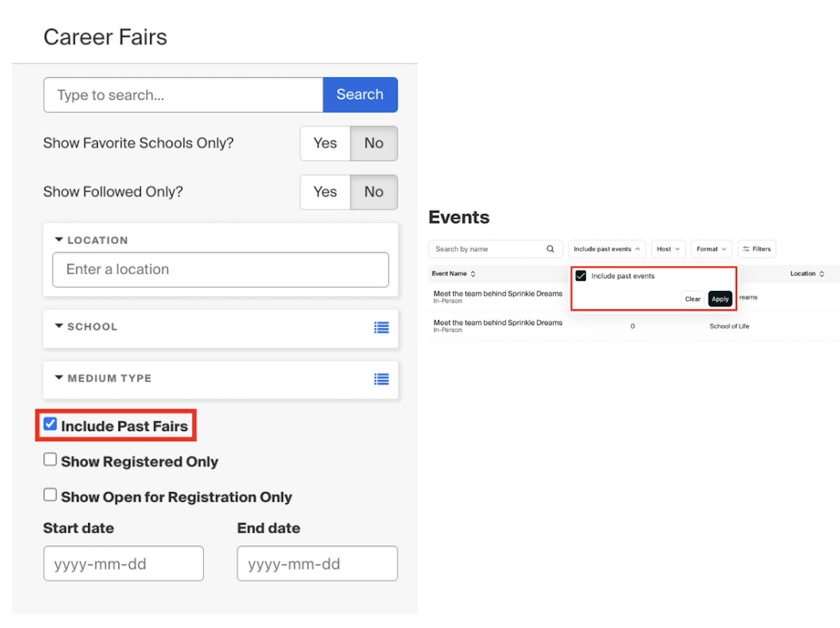Screen dimensions: 840x628
Task: Apply the past events filter
Action: tap(720, 298)
